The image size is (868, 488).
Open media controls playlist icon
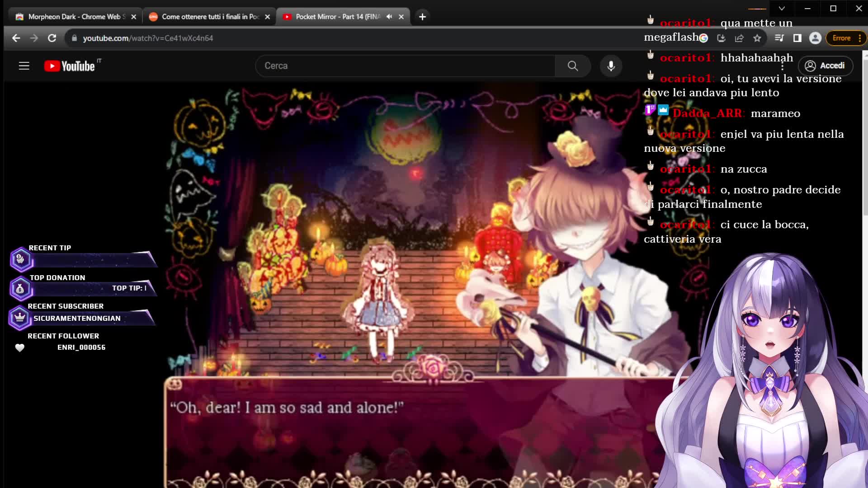(x=779, y=38)
